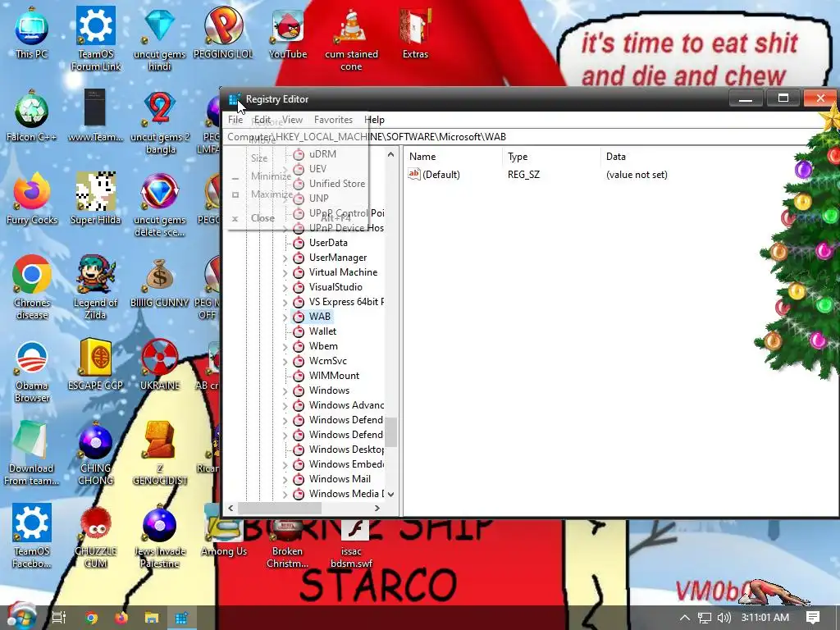Open the volume tray icon

pos(724,618)
